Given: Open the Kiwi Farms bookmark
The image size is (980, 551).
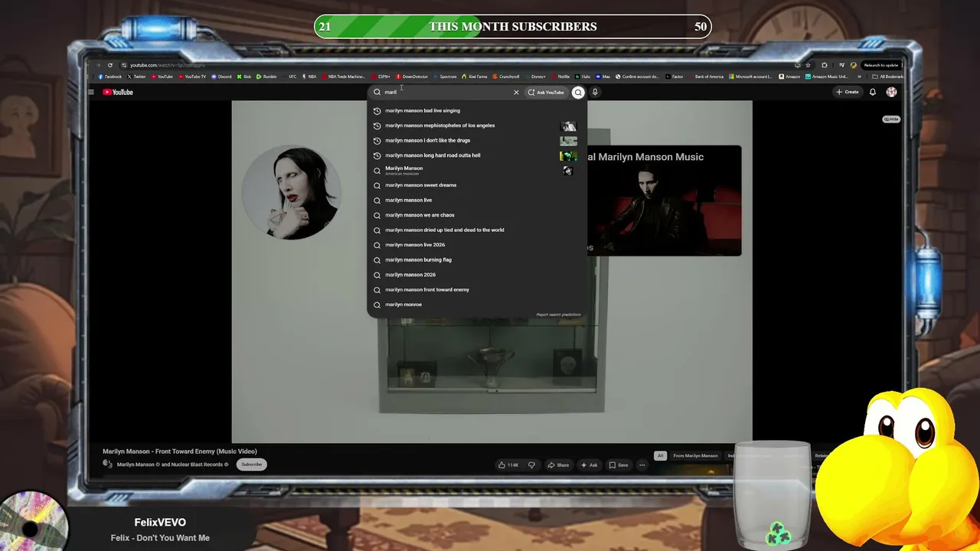Looking at the screenshot, I should (475, 77).
